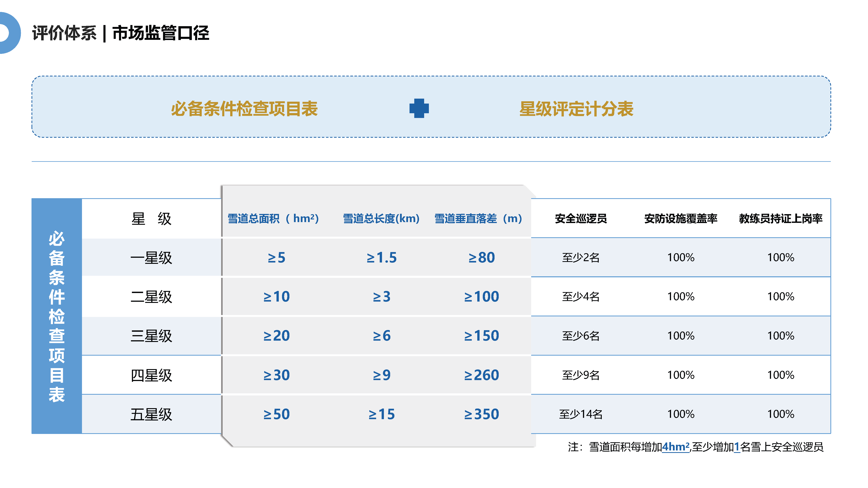This screenshot has height=488, width=868.
Task: Click 教练员持证上岗率 100% in 五星级 row
Action: pos(781,414)
